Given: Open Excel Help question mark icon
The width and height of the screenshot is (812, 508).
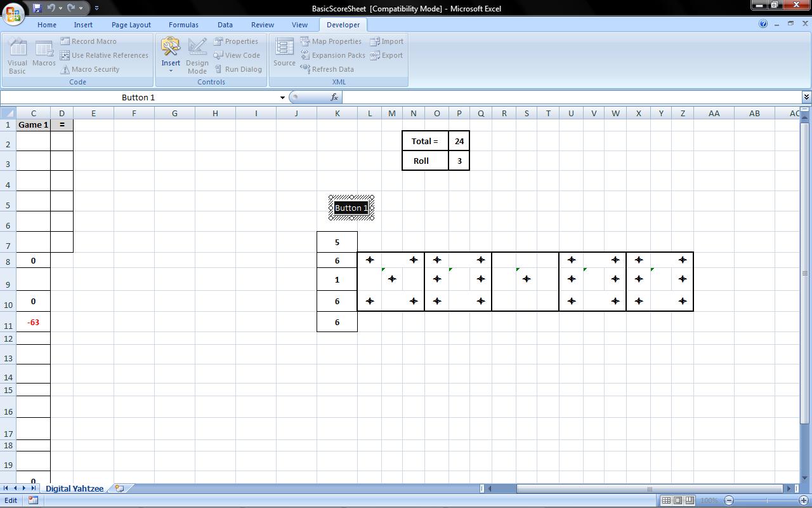Looking at the screenshot, I should tap(763, 24).
